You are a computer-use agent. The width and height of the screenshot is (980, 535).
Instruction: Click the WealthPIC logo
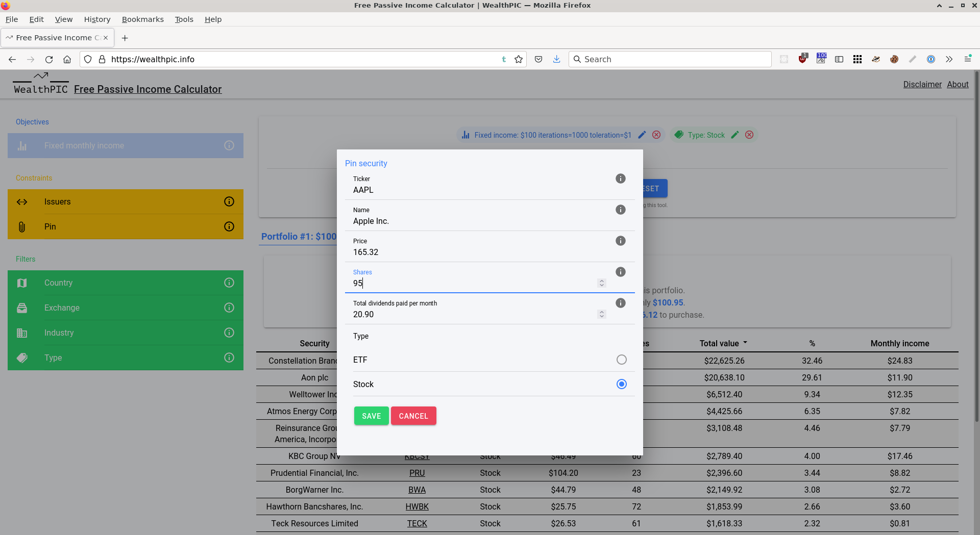click(41, 84)
